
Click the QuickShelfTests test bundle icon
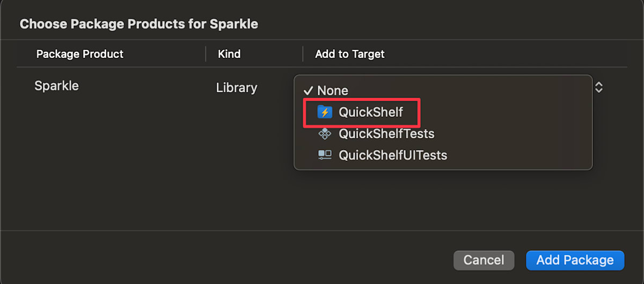325,133
